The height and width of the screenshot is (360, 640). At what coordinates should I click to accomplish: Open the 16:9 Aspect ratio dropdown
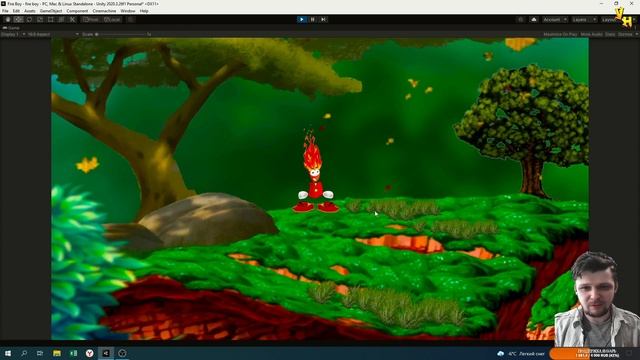pos(53,34)
